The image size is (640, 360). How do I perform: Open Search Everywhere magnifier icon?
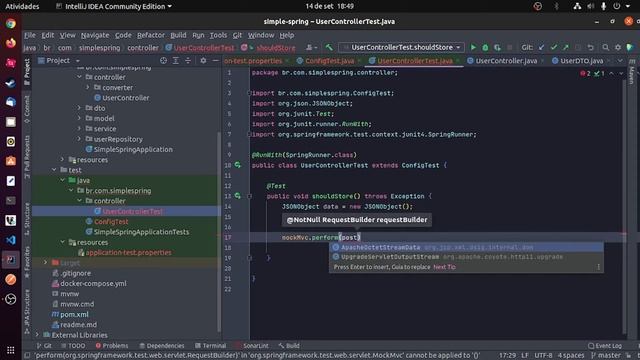coord(605,47)
